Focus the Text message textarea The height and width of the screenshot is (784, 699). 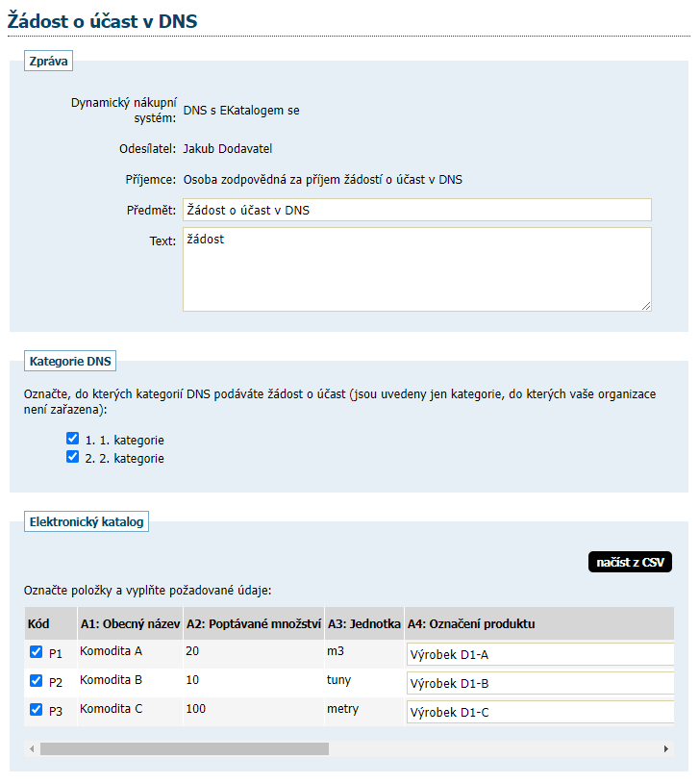tap(416, 268)
